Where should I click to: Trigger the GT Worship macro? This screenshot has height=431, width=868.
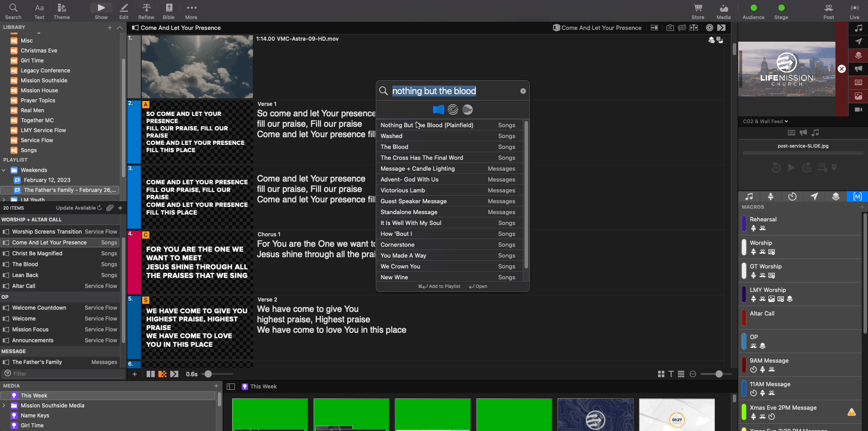click(800, 271)
